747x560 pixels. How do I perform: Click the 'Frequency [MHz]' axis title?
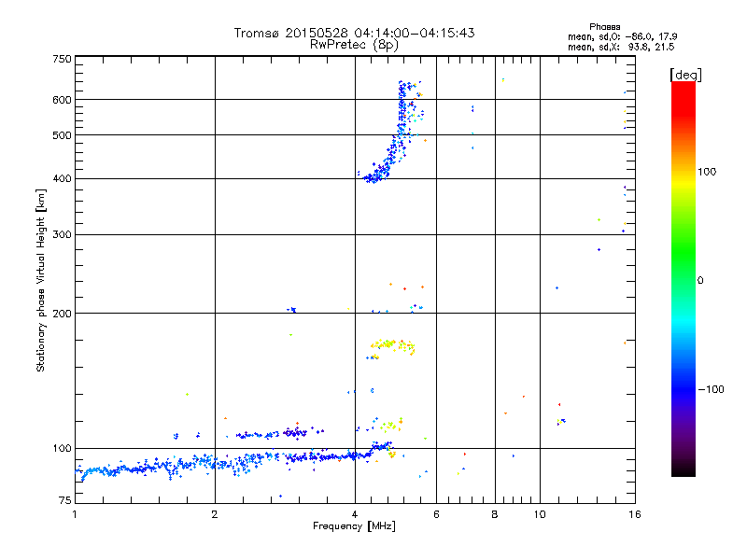point(354,526)
